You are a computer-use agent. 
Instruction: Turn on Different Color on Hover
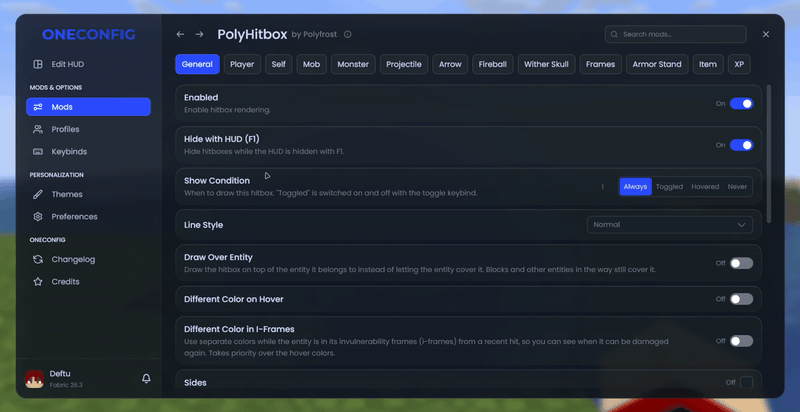[x=741, y=299]
